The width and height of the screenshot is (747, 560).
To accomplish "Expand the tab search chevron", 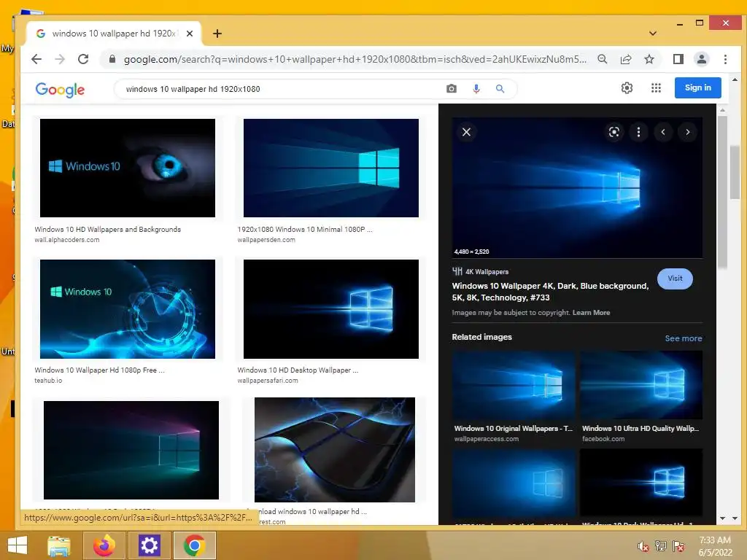I will click(x=653, y=34).
